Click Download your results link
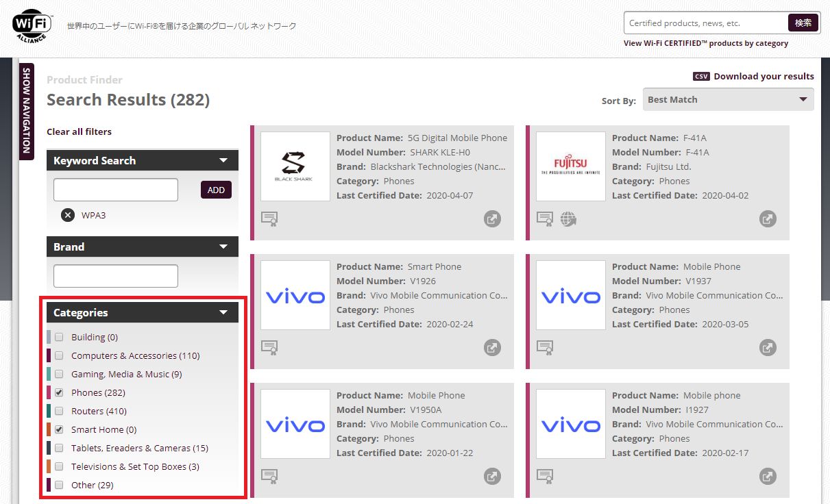The image size is (830, 504). click(x=764, y=76)
